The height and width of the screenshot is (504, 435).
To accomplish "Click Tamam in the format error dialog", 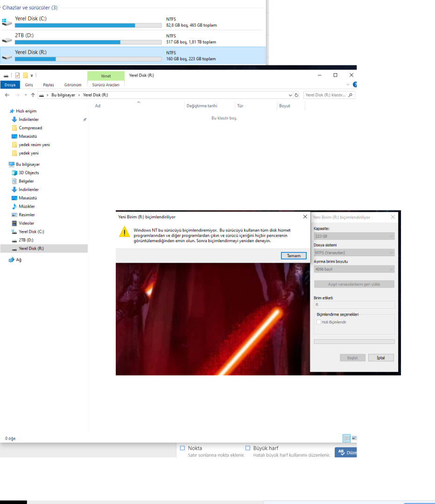I will coord(294,256).
